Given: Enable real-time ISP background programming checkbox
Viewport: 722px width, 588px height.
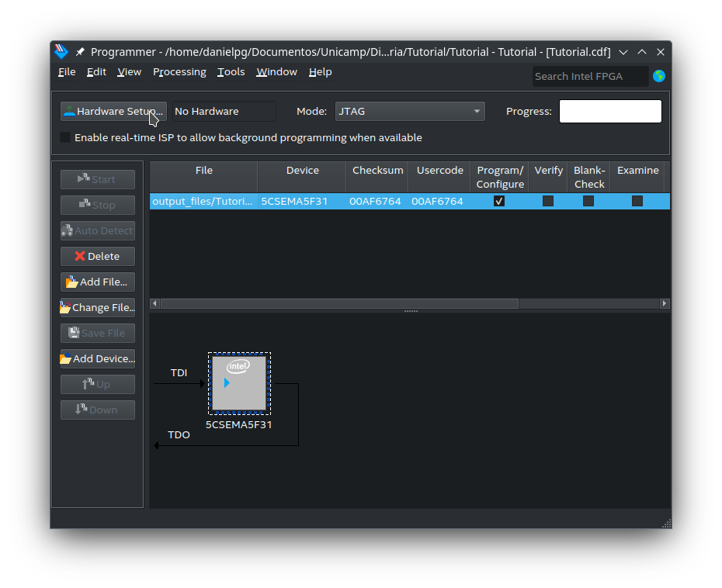Looking at the screenshot, I should pyautogui.click(x=65, y=137).
